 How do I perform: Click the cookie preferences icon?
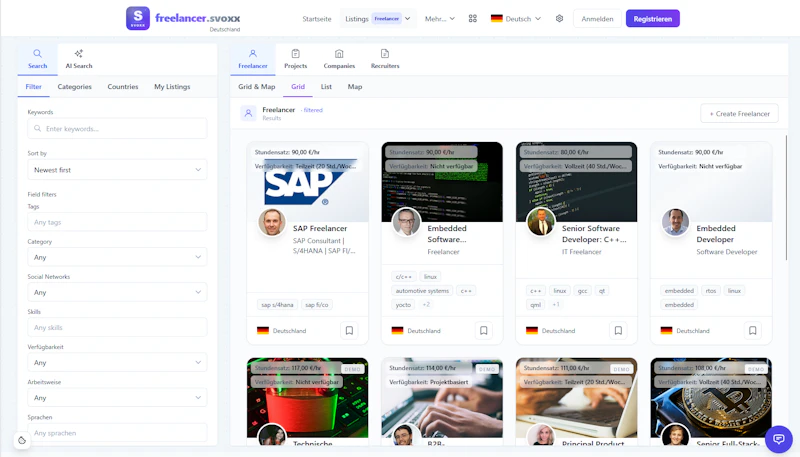[21, 440]
